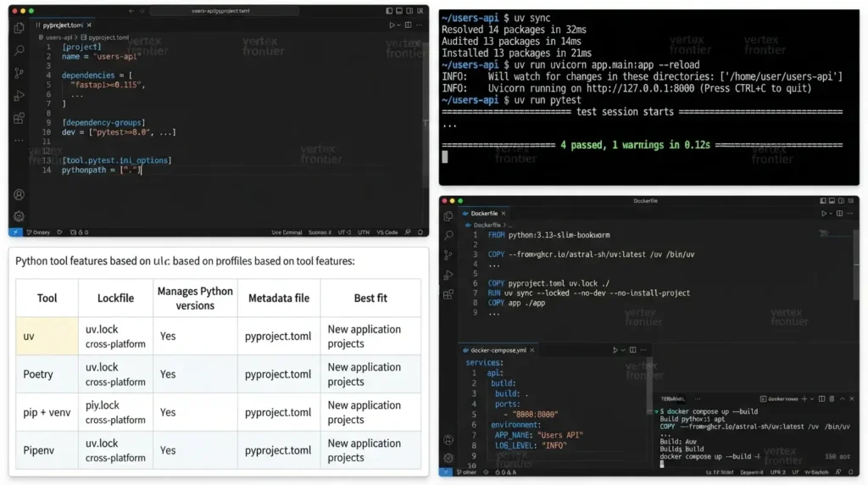Show additional views ellipsis in pyproject.toml activity bar

[19, 140]
